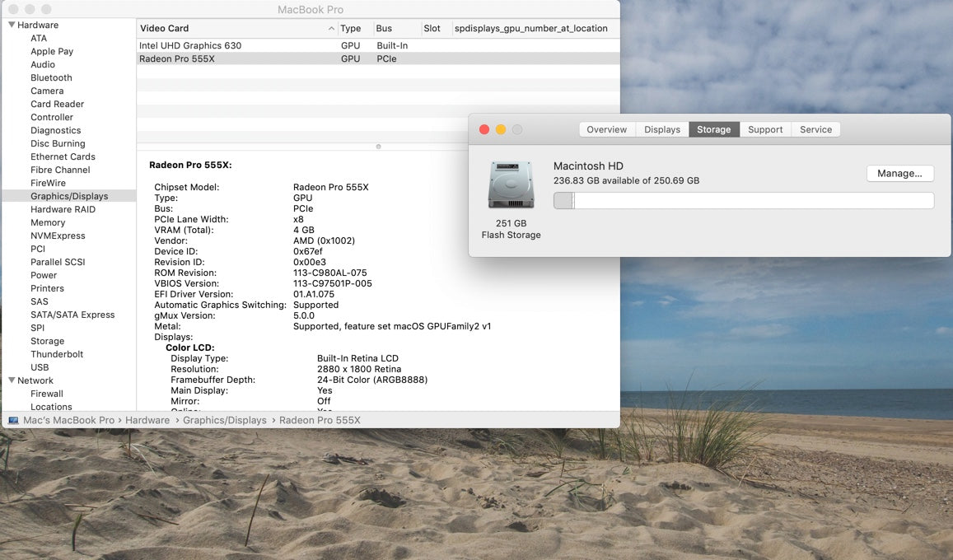
Task: Click Graphics/Displays in the path bar
Action: [225, 420]
